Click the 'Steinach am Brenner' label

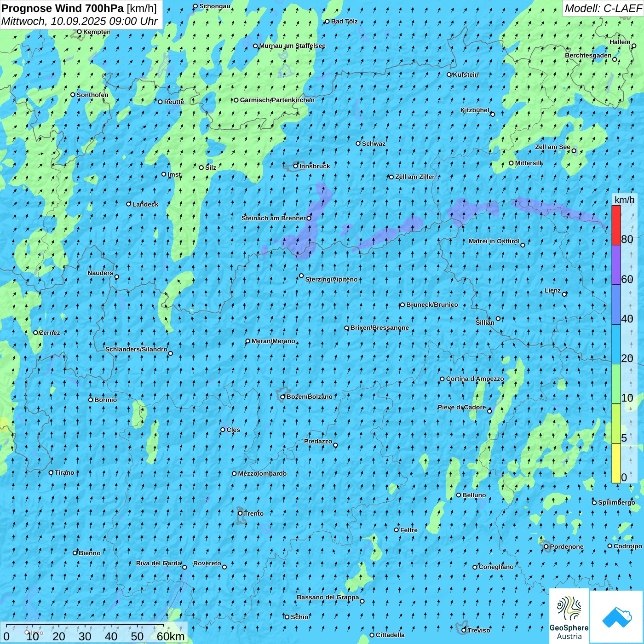[273, 218]
